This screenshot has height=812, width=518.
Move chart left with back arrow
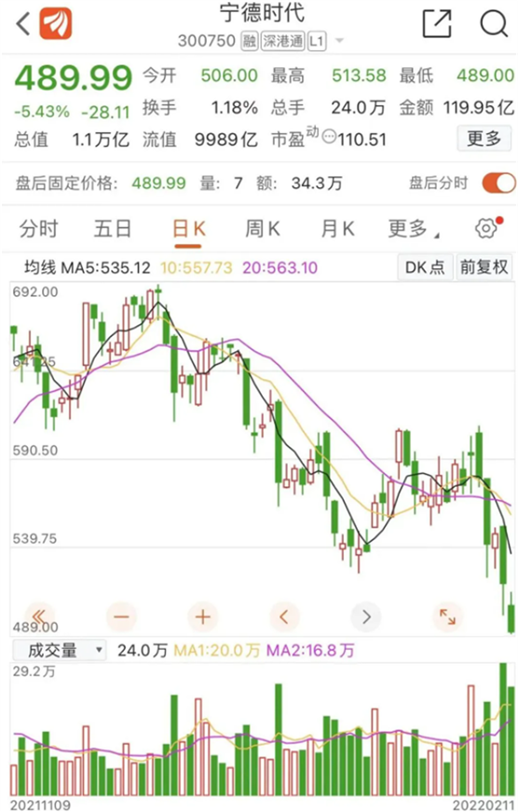284,616
